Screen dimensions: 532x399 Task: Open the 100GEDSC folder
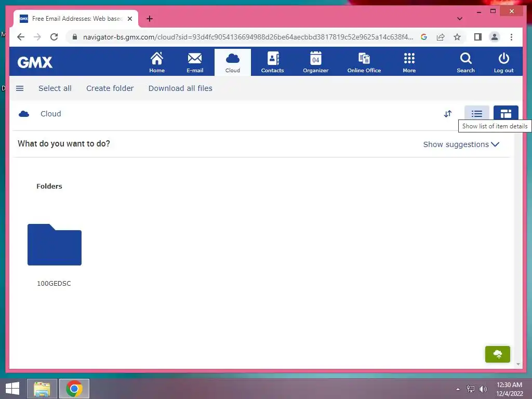tap(54, 245)
